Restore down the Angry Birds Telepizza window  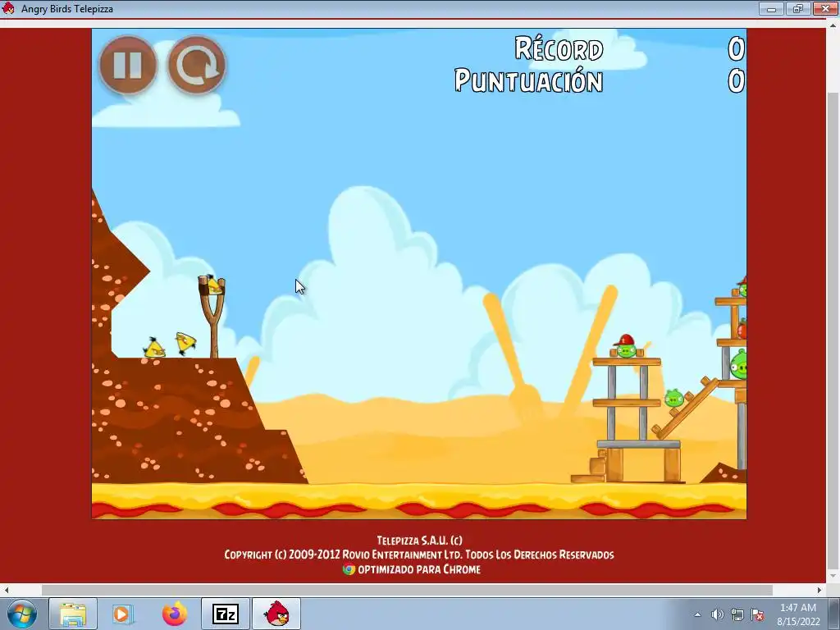[798, 8]
